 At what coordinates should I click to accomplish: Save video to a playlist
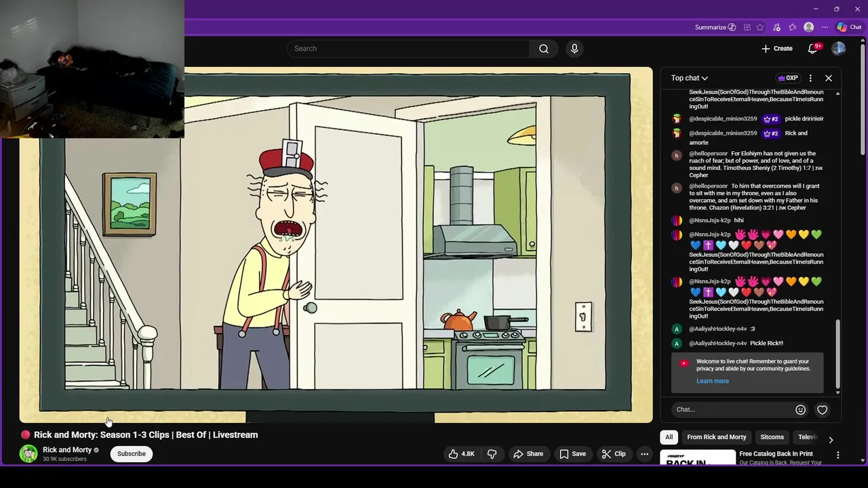572,454
